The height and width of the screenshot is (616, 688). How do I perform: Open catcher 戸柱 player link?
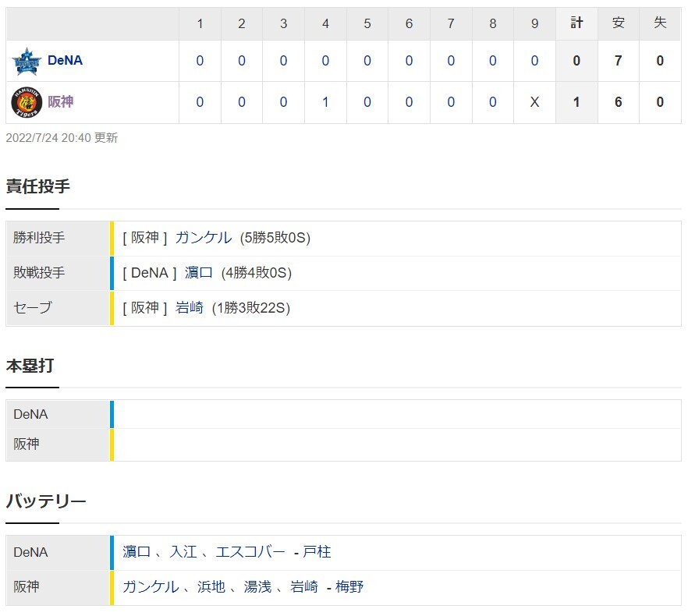point(317,552)
